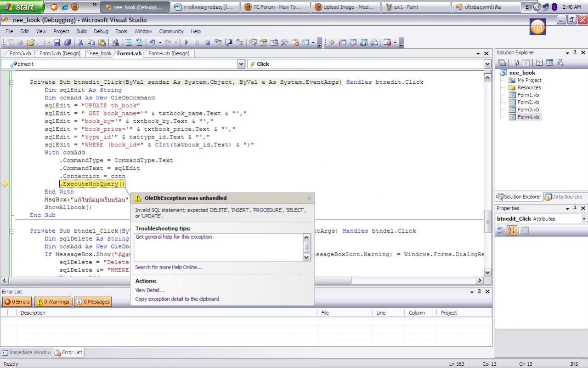Click the Step Over debug icon
The height and width of the screenshot is (368, 588).
[x=228, y=42]
